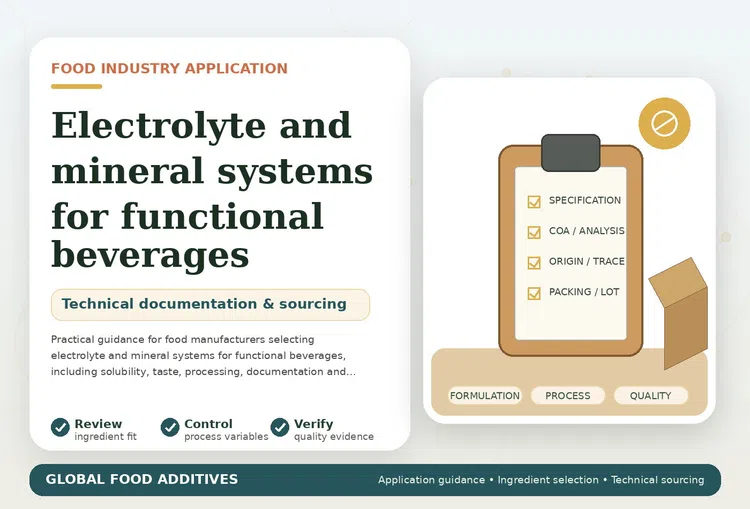Click the PACKING / LOT text
The width and height of the screenshot is (750, 509).
[584, 292]
